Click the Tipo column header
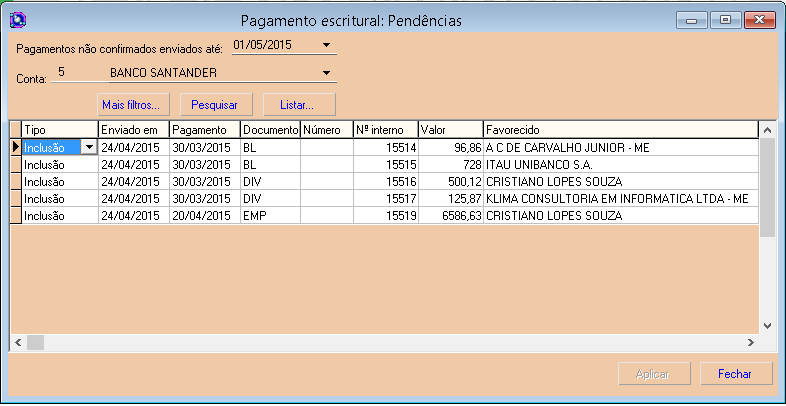Image resolution: width=786 pixels, height=406 pixels. coord(60,130)
